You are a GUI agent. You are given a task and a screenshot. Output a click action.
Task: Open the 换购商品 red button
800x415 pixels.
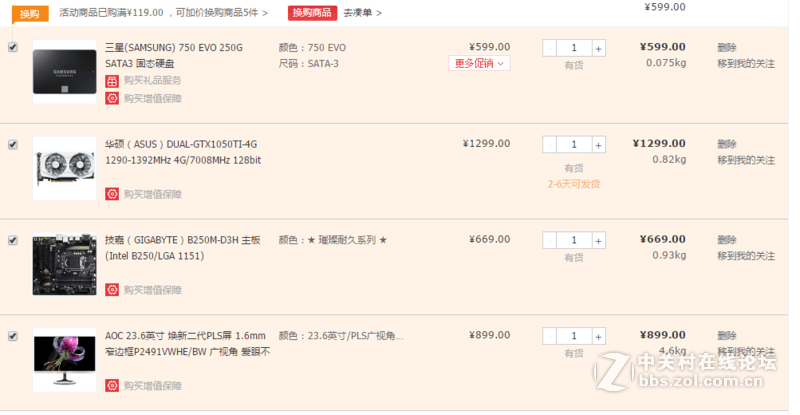pos(312,13)
